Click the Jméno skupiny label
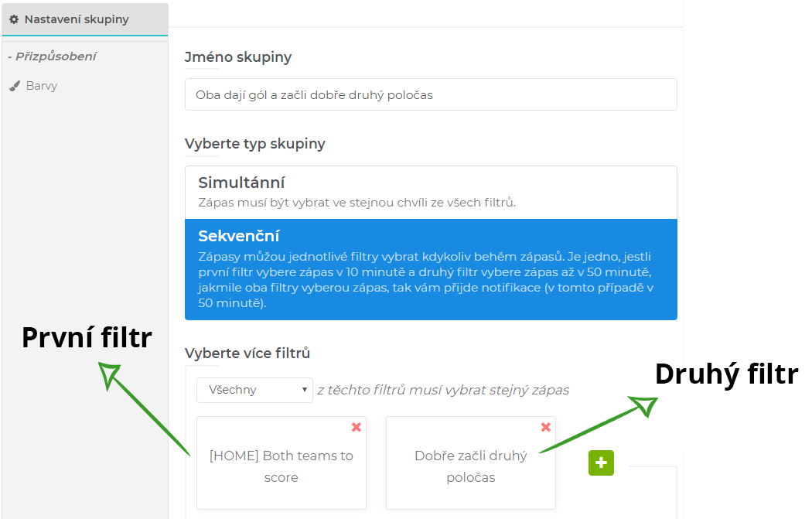 (x=238, y=57)
